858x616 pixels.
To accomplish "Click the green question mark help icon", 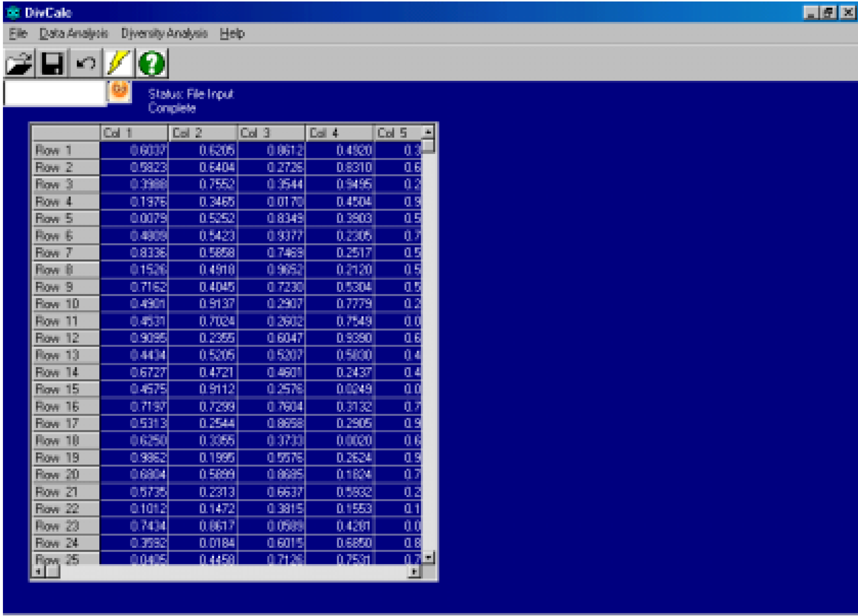I will (x=152, y=63).
